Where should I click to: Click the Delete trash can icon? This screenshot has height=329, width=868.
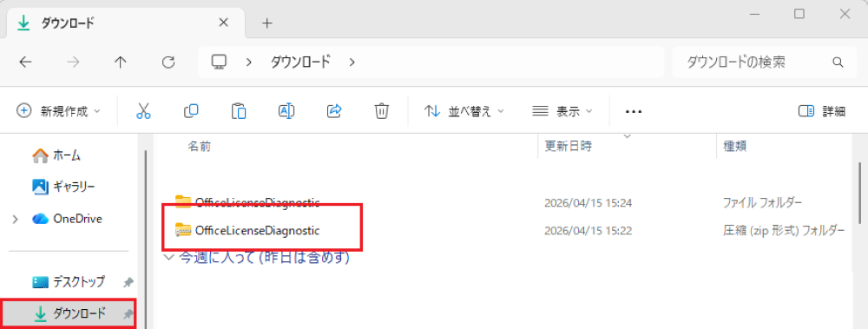[381, 111]
